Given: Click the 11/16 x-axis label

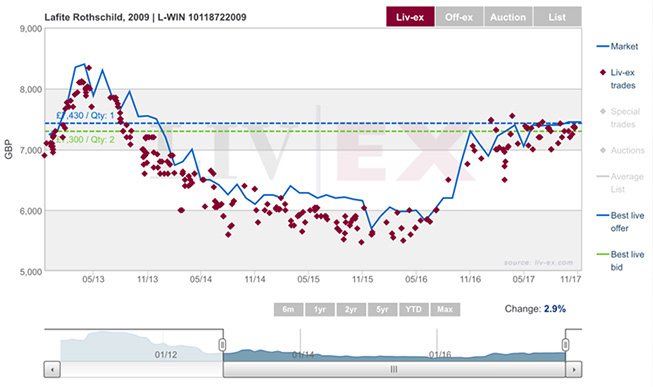Looking at the screenshot, I should click(x=470, y=279).
